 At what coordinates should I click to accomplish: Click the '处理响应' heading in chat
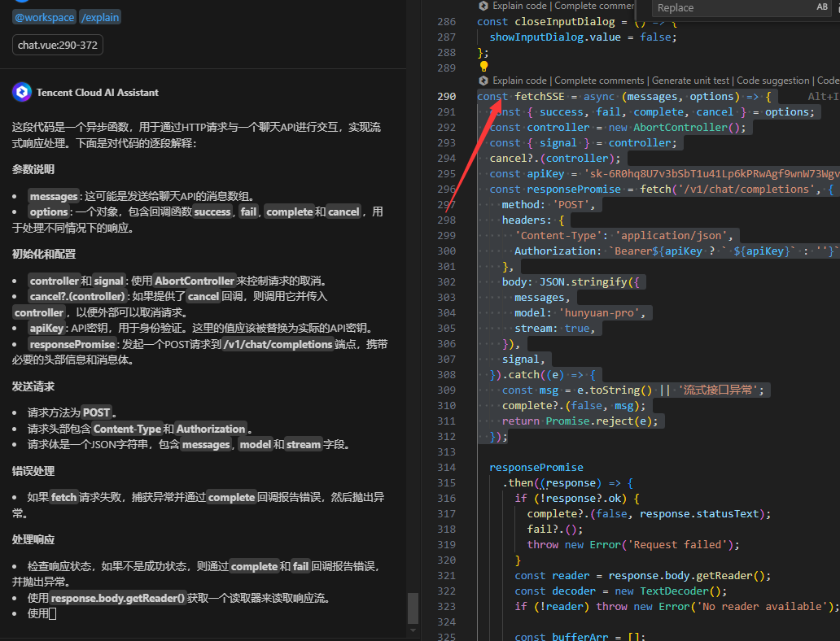[x=33, y=539]
